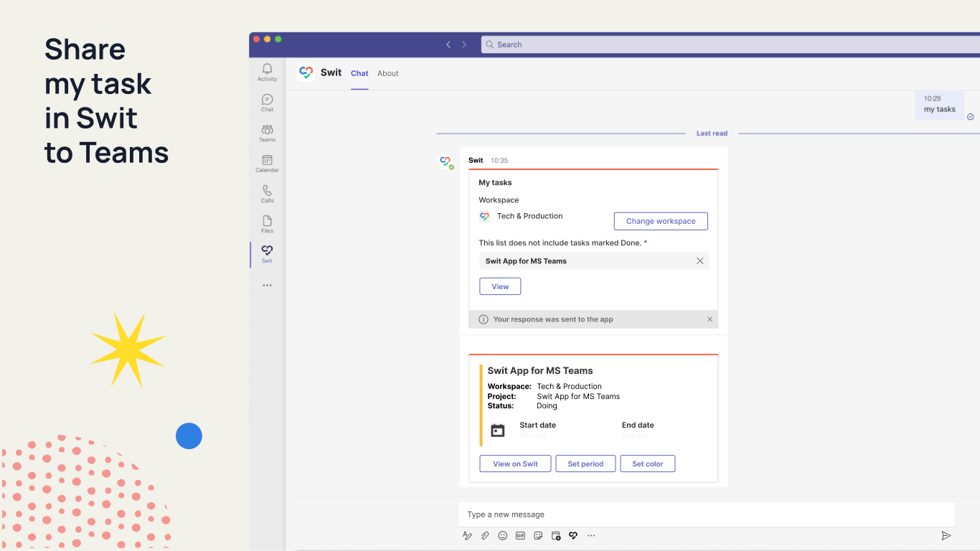Click the calendar icon in task card

498,430
